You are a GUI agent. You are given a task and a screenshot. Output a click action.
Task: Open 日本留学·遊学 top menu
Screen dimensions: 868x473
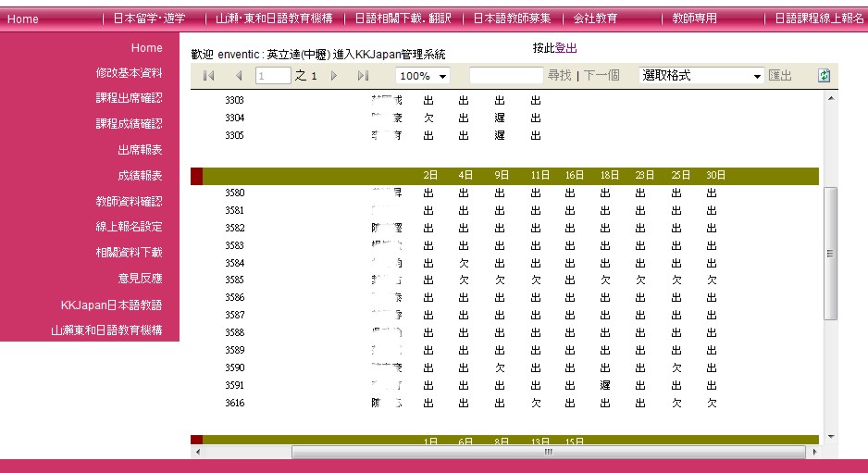(x=149, y=19)
